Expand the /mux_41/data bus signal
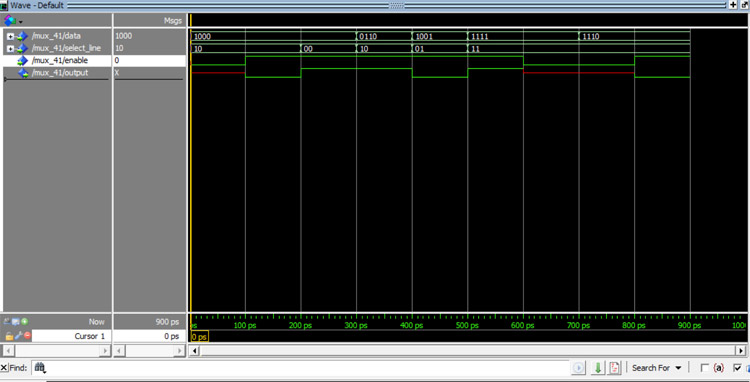Viewport: 750px width, 382px height. click(11, 36)
